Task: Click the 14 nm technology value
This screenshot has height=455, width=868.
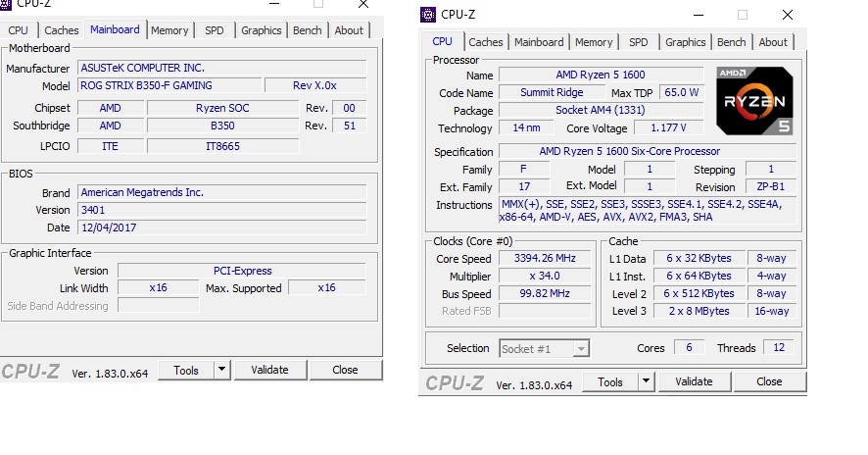Action: [526, 128]
